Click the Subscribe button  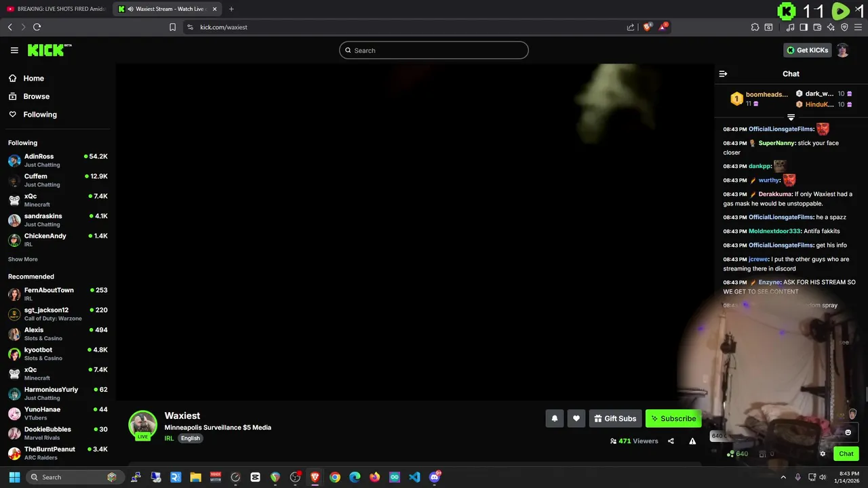[x=673, y=419]
